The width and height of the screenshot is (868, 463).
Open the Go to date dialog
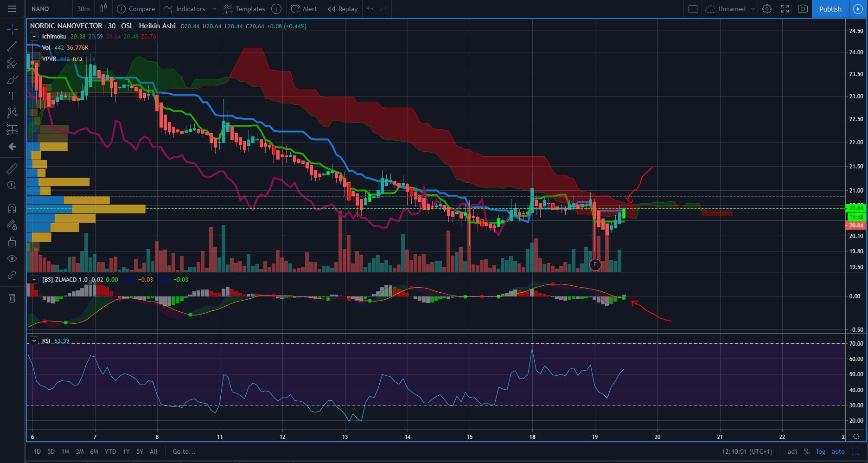(184, 451)
